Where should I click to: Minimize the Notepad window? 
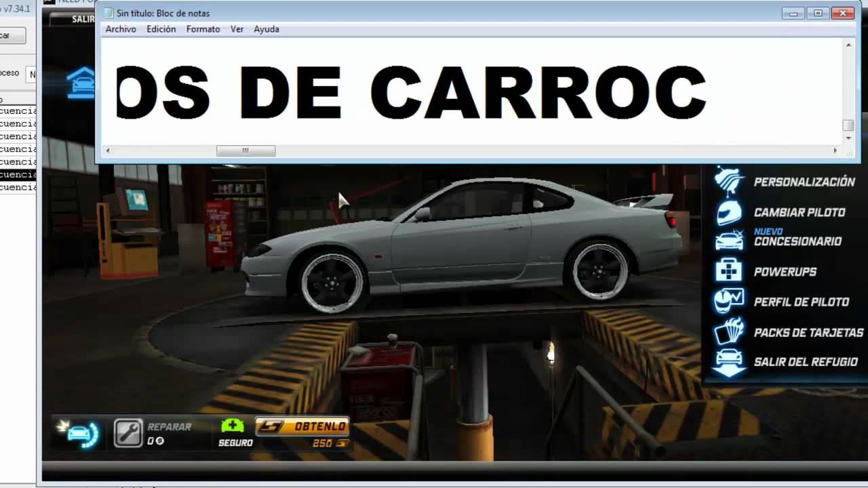click(x=793, y=13)
